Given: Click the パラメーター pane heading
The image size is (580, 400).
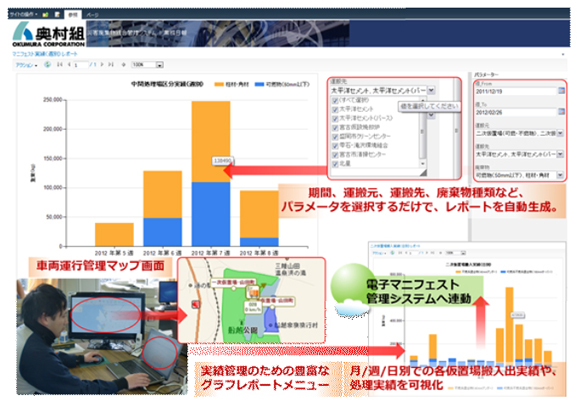Looking at the screenshot, I should (486, 74).
